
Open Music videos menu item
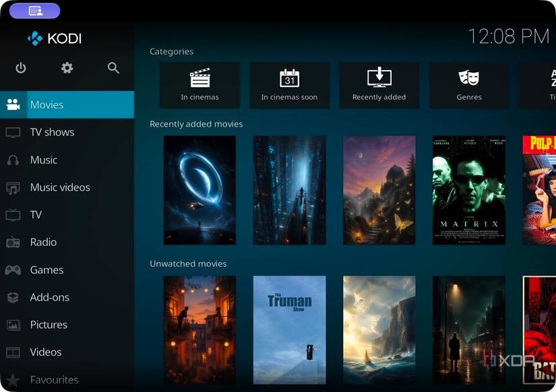[67, 187]
